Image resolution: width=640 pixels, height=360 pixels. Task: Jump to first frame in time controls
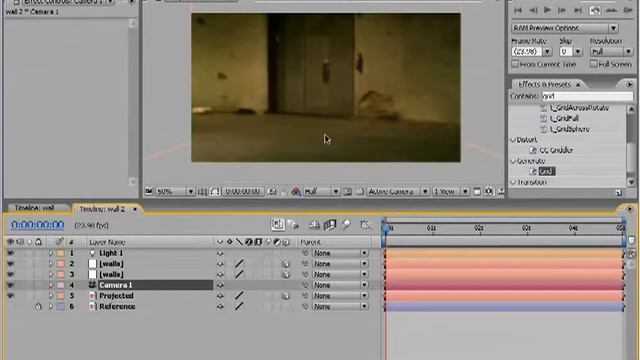(x=518, y=11)
